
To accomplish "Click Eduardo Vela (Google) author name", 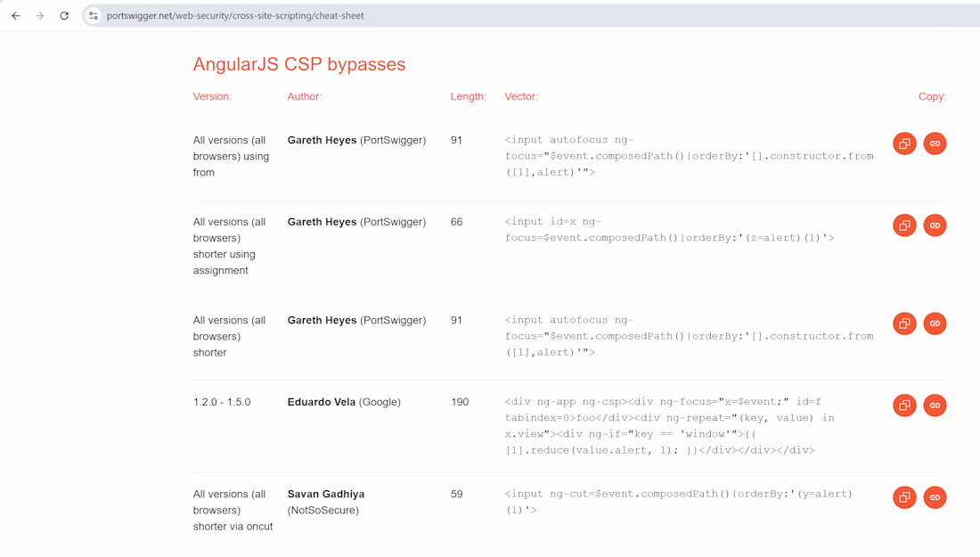I will (344, 402).
